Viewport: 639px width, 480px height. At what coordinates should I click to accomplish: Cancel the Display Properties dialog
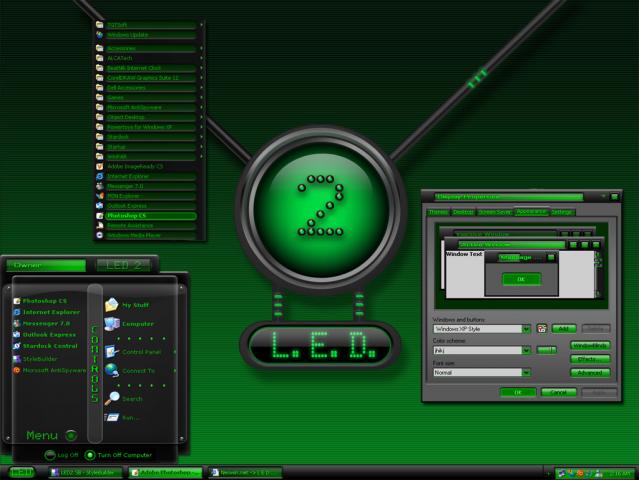coord(559,392)
